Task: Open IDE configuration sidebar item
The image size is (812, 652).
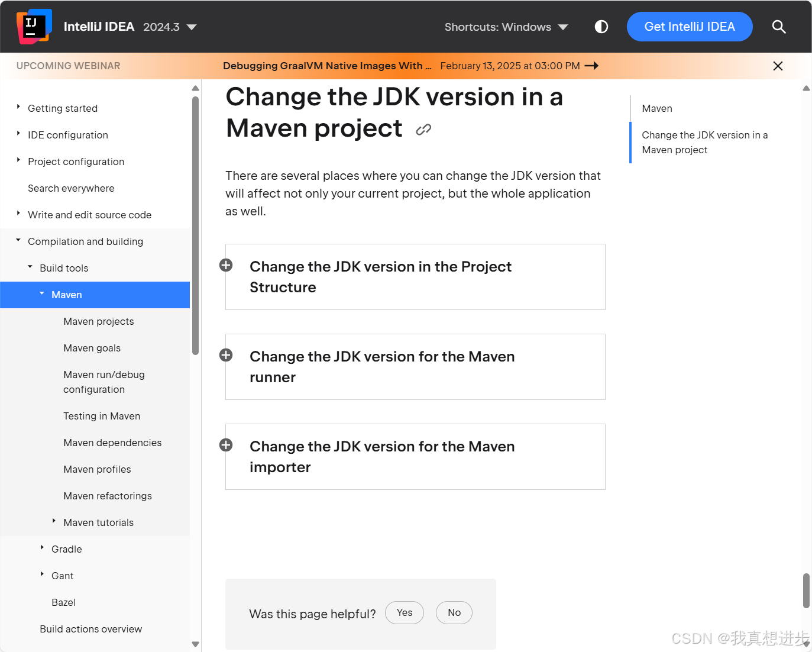Action: click(x=68, y=135)
